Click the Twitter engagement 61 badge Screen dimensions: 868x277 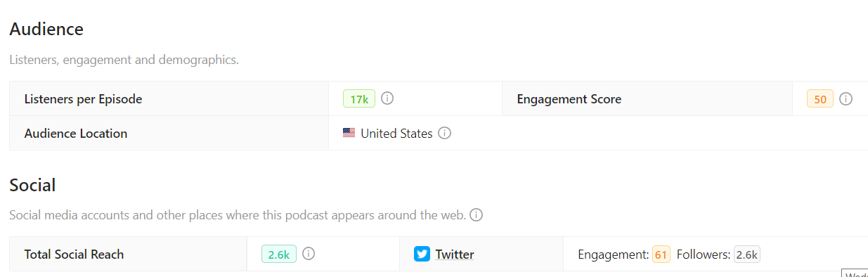(x=661, y=255)
